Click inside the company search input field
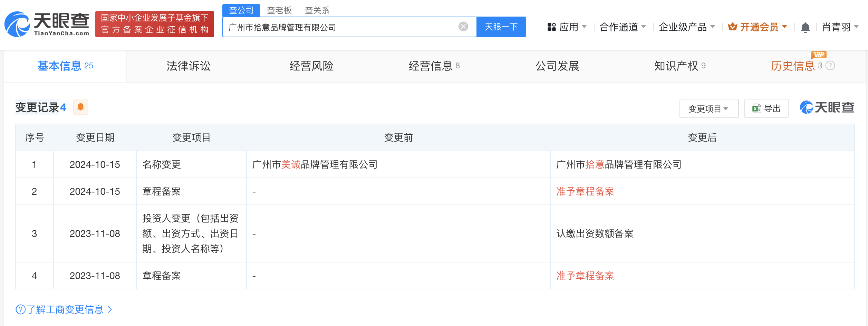 [345, 27]
